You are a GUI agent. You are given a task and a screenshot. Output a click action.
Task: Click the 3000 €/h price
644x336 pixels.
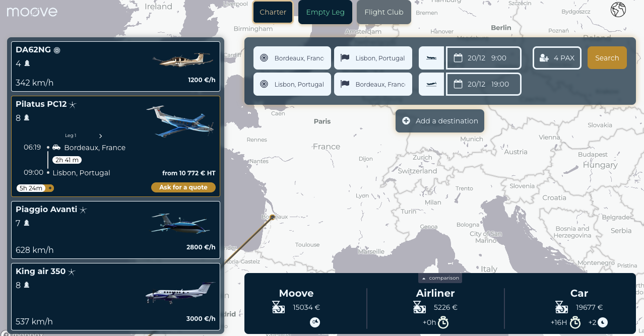201,318
